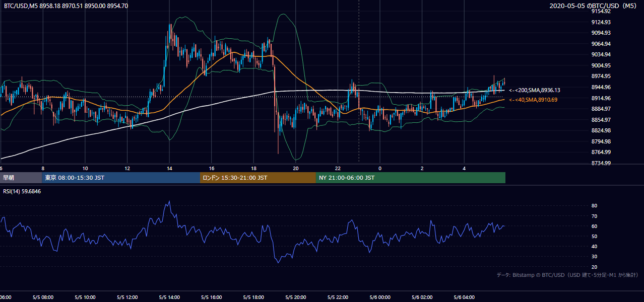The width and height of the screenshot is (644, 302).
Task: Click the 5/5 10:00 date label
Action: 85,297
